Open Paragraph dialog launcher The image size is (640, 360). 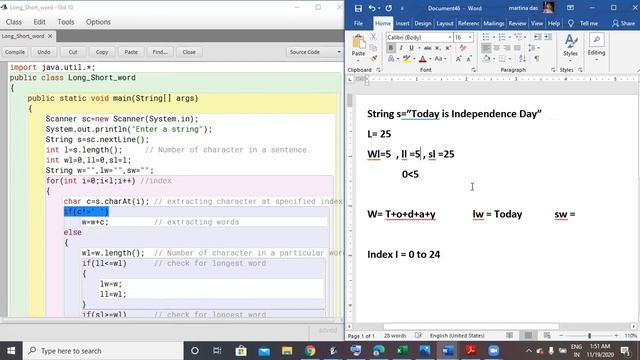553,70
